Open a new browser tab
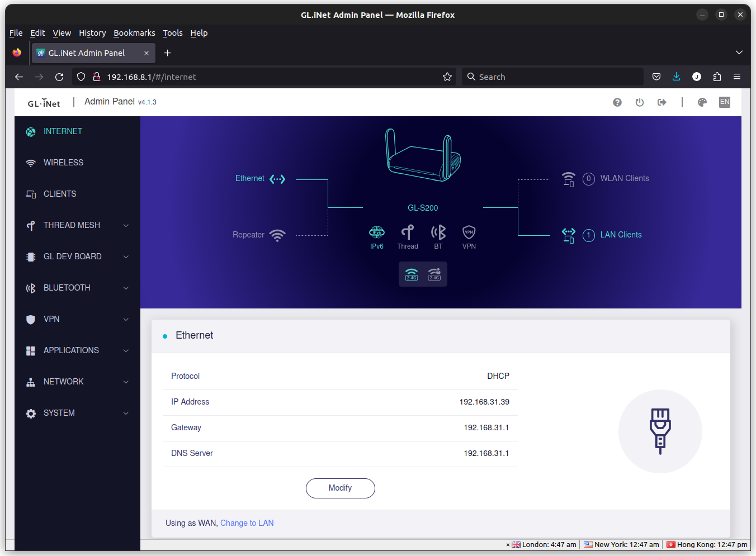The image size is (756, 556). point(167,53)
